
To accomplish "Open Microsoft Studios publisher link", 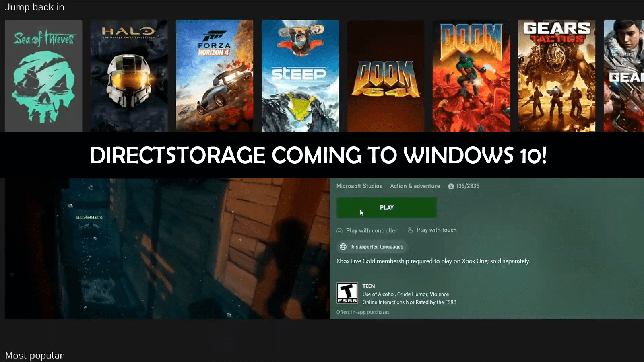I will click(x=359, y=186).
